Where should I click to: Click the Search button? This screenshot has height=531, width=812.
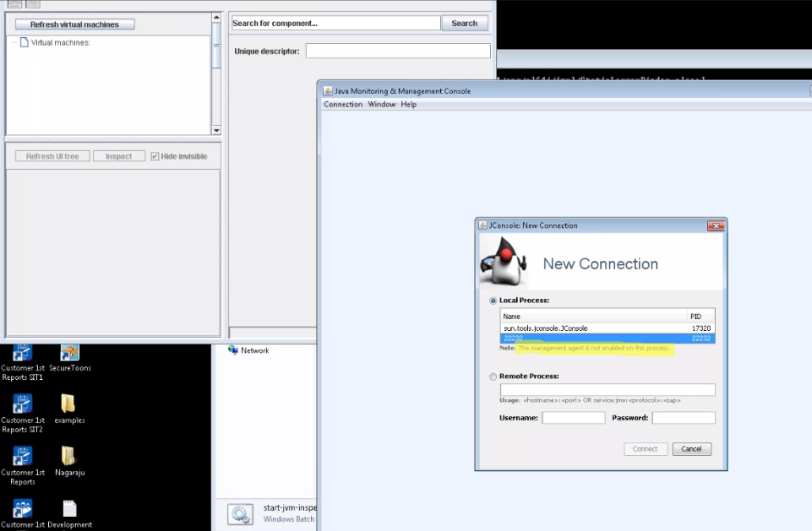(x=465, y=24)
